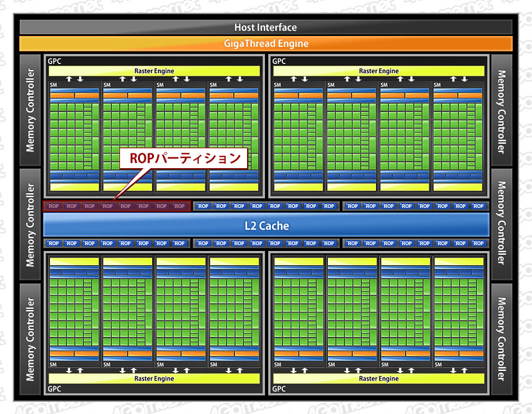Click the GPC label of lower-right cluster
This screenshot has width=532, height=414.
pyautogui.click(x=279, y=389)
